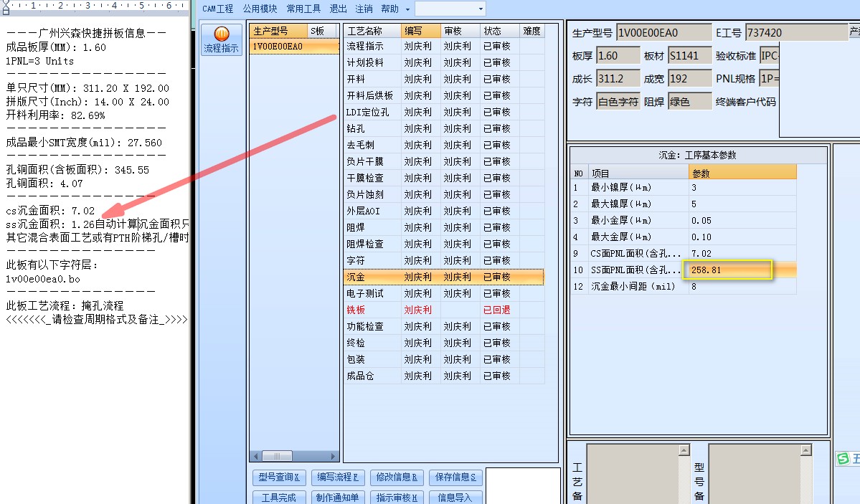Click the 阻焊 field showing 绿色
Viewport: 860px width, 504px height.
pyautogui.click(x=689, y=102)
